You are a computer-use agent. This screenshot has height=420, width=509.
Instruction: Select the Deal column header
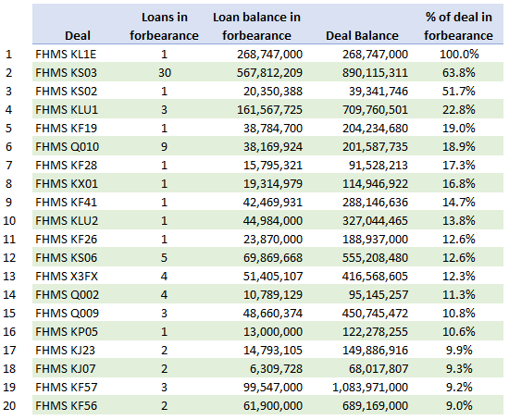pos(77,35)
